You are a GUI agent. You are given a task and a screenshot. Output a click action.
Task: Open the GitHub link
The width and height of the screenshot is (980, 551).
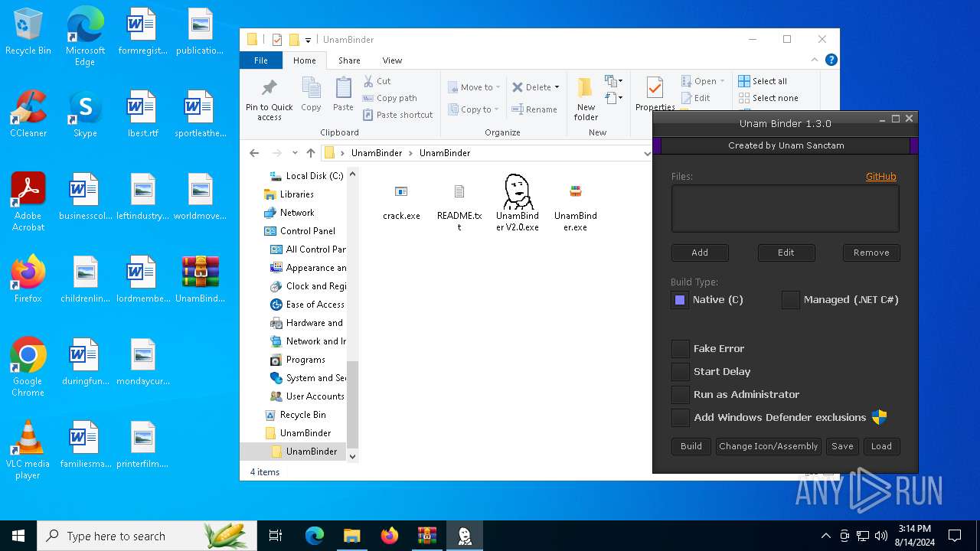pos(880,176)
